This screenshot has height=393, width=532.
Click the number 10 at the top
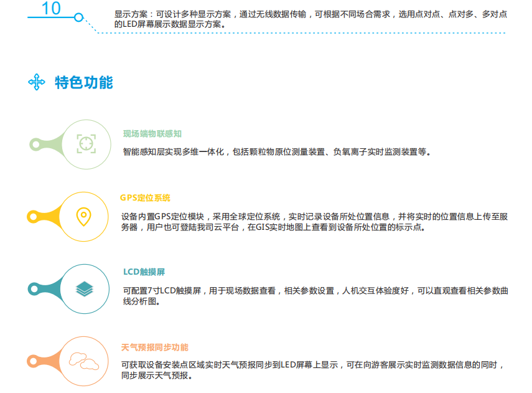point(51,9)
